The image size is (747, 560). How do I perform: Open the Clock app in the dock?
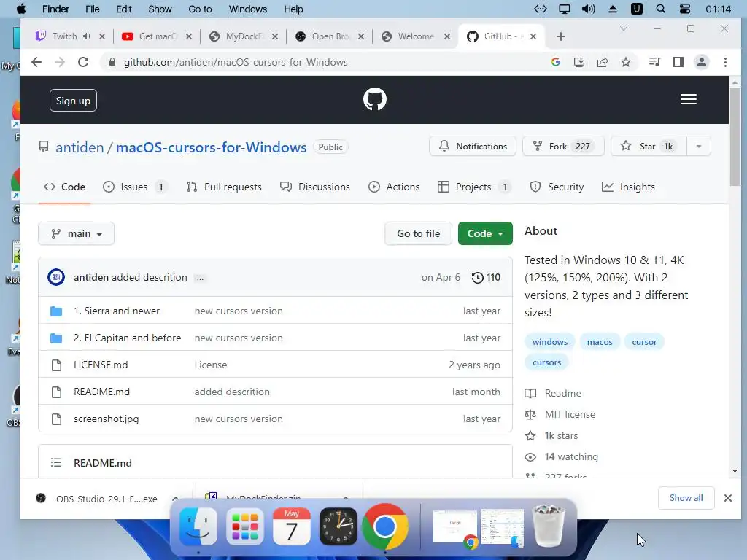[x=338, y=526]
